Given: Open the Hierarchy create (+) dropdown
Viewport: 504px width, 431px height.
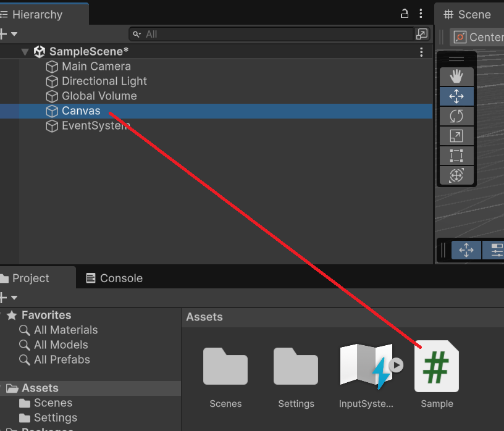Looking at the screenshot, I should coord(9,34).
